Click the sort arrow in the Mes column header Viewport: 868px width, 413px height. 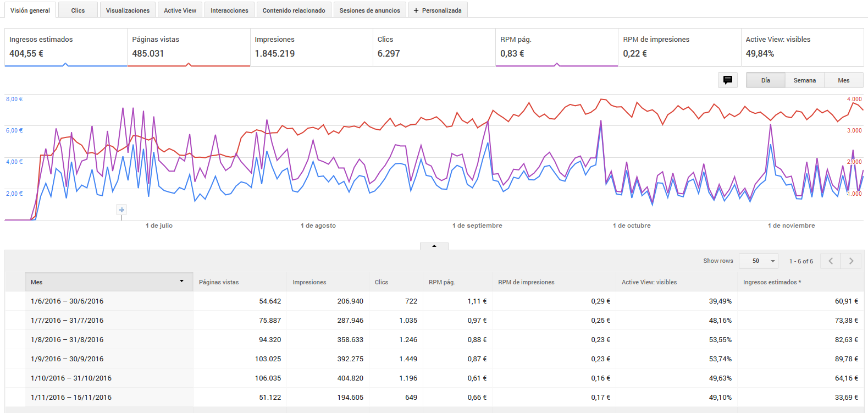coord(181,282)
